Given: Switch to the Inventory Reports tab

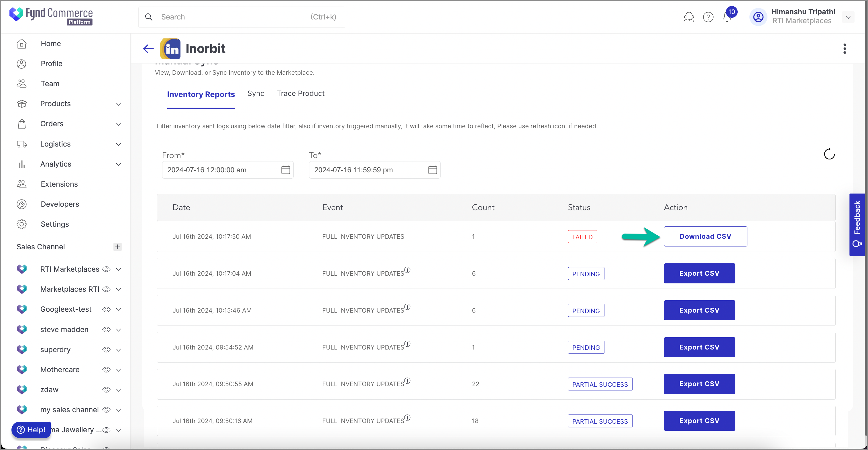Looking at the screenshot, I should [201, 94].
